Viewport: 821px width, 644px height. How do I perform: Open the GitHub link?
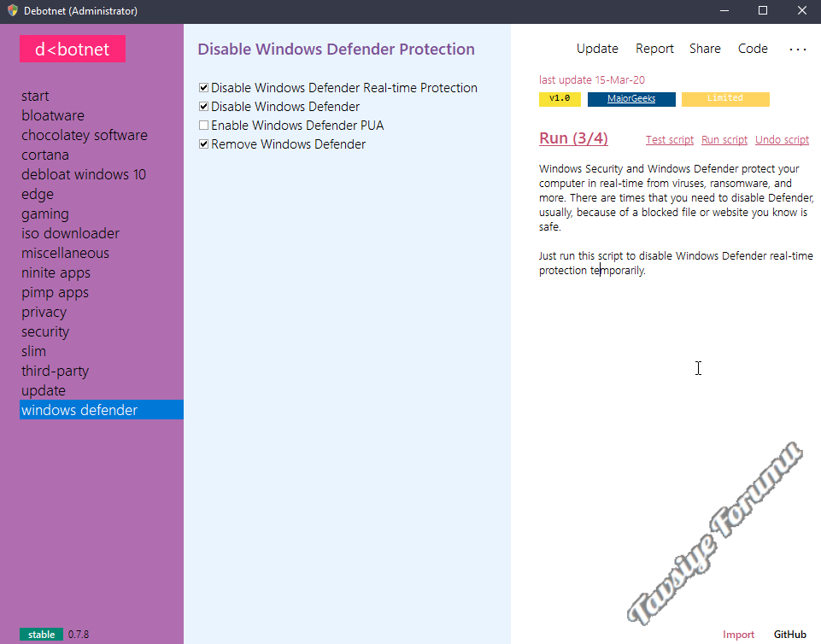tap(789, 635)
